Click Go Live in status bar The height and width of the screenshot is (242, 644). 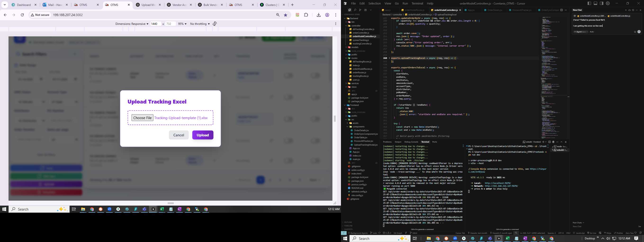pyautogui.click(x=592, y=233)
